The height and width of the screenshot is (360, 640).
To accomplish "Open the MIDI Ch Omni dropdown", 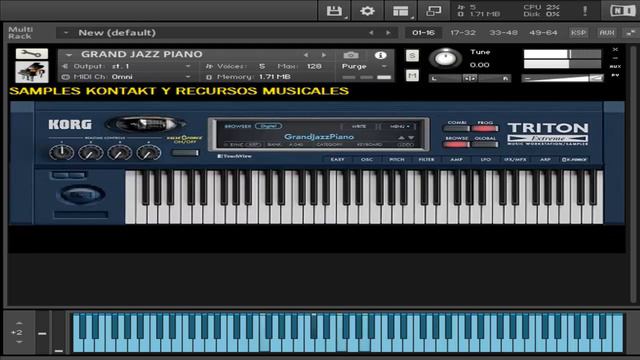I will [188, 77].
